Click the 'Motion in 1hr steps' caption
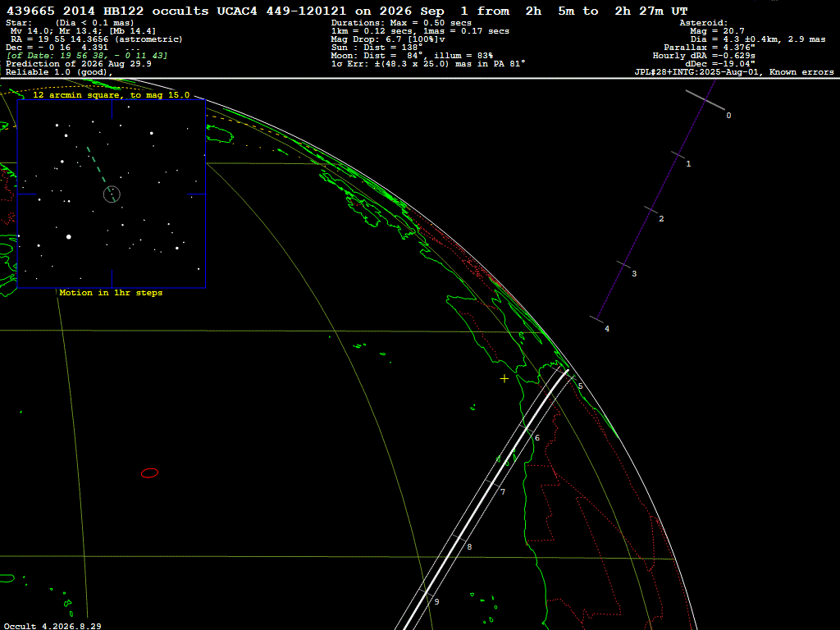Viewport: 840px width, 630px height. coord(111,293)
